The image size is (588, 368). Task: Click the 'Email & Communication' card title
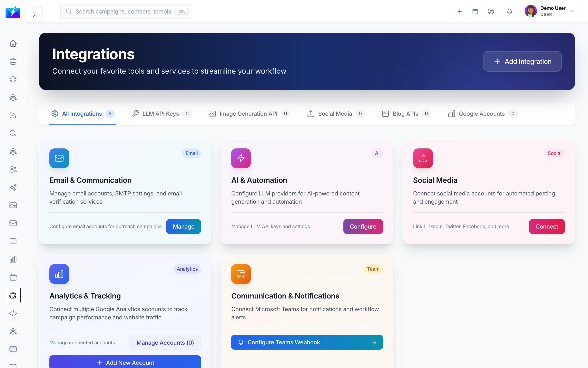coord(90,180)
